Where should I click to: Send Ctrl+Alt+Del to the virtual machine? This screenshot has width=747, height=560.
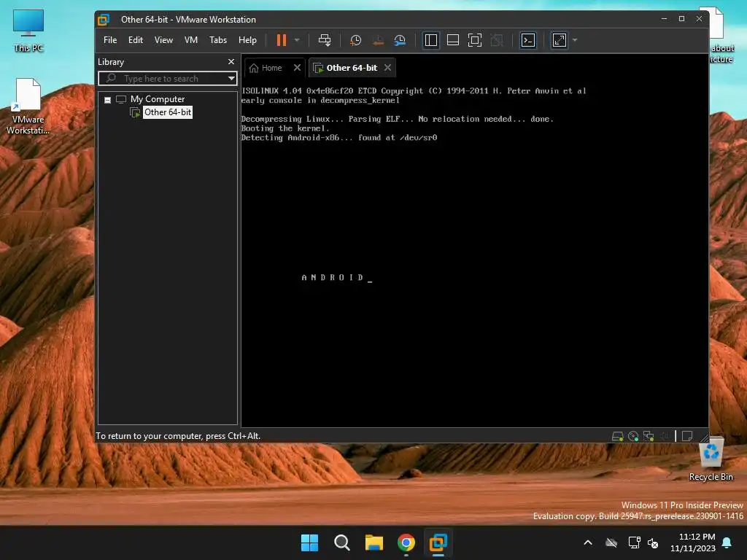(x=325, y=40)
